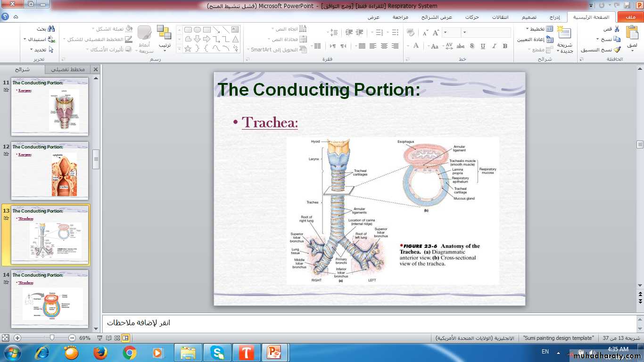The image size is (644, 362).
Task: Open the File (ملف) button
Action: click(630, 17)
